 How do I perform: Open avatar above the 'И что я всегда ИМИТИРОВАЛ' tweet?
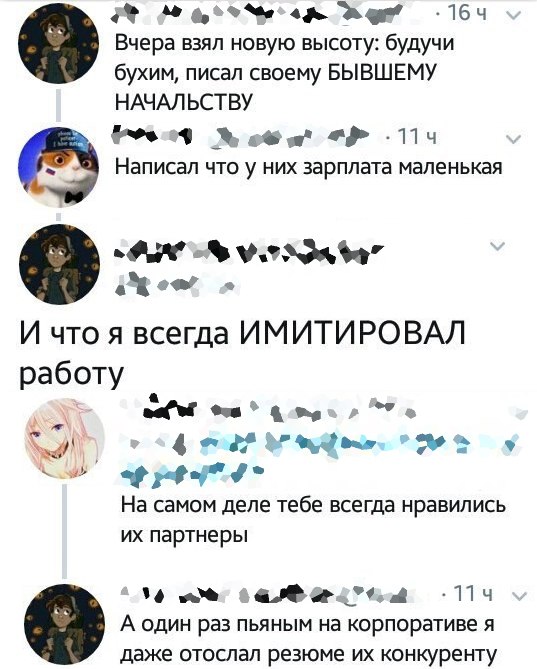click(60, 265)
